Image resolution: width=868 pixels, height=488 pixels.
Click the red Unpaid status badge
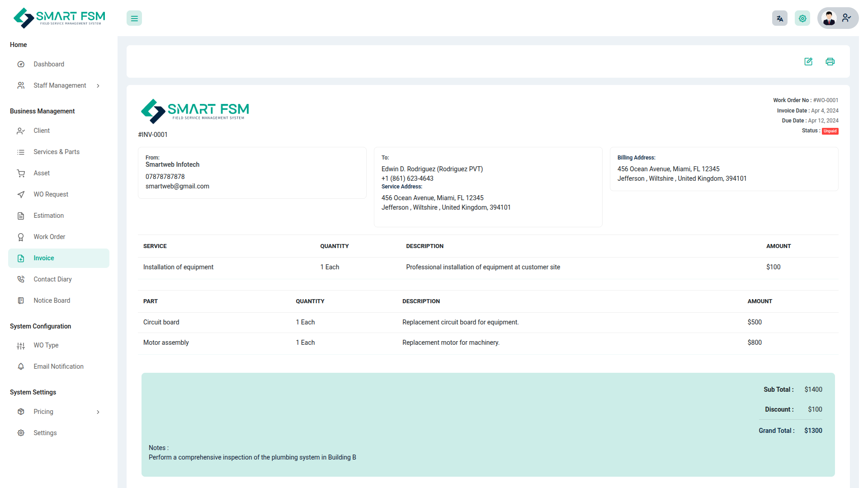pyautogui.click(x=830, y=131)
